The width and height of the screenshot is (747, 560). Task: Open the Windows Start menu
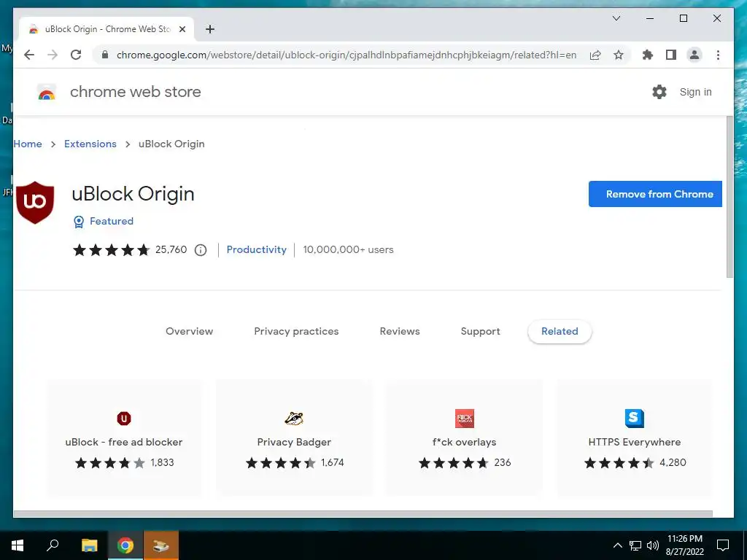coord(18,545)
